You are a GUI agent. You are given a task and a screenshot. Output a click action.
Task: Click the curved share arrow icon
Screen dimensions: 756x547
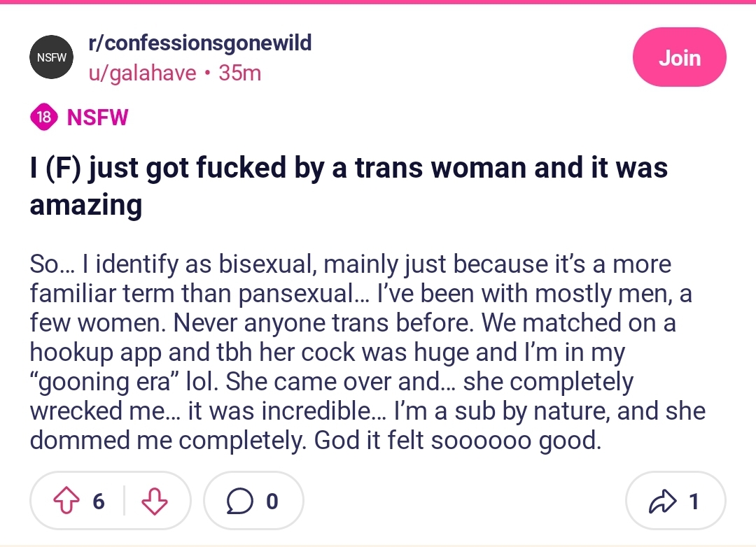662,502
